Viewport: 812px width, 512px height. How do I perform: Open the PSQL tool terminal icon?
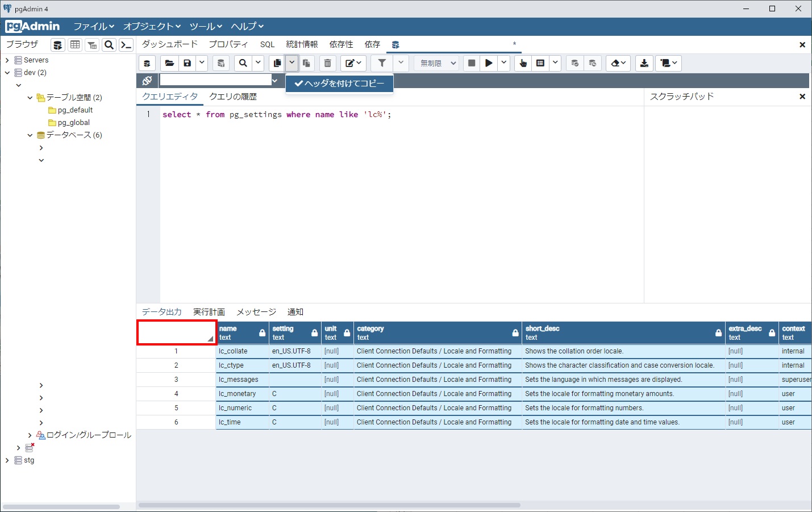(x=126, y=44)
